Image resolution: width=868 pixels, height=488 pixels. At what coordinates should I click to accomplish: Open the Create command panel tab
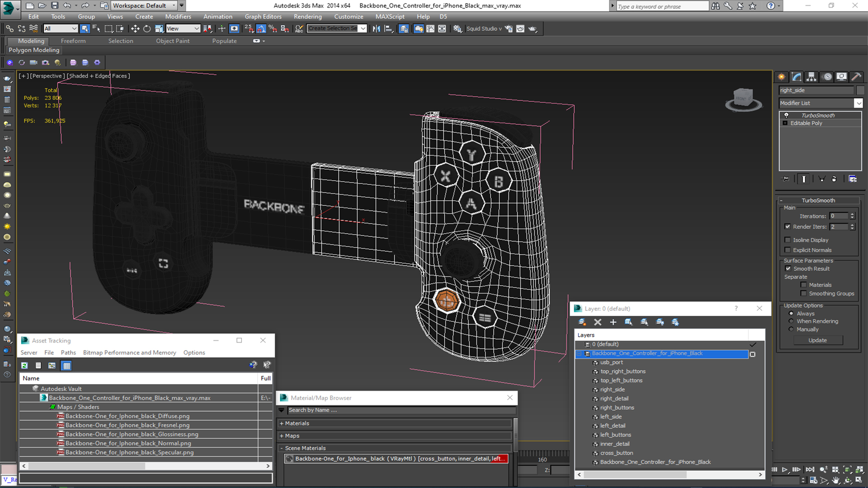(x=782, y=77)
